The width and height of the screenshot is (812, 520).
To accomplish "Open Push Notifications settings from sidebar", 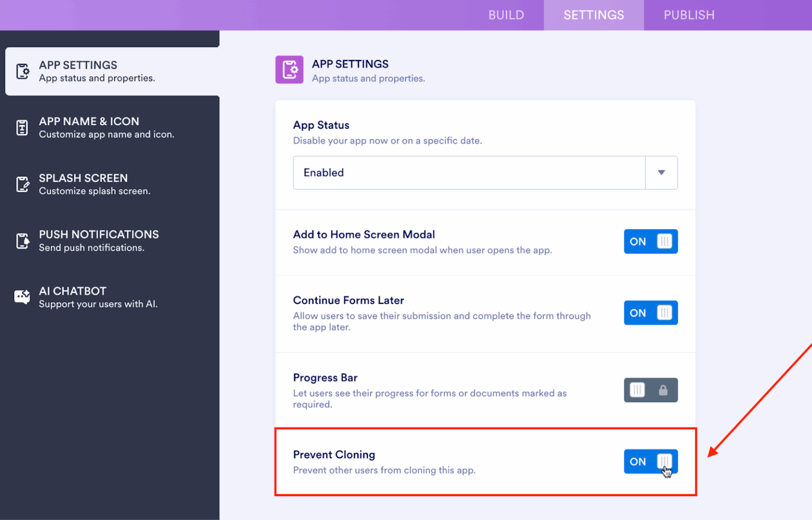I will pyautogui.click(x=98, y=240).
